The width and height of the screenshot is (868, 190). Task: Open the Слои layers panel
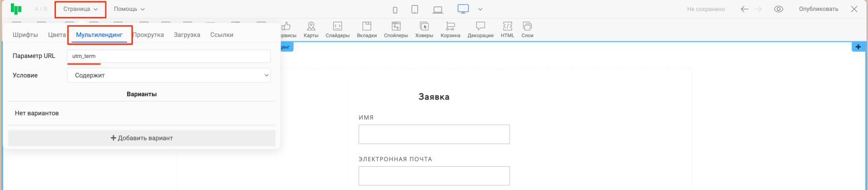pyautogui.click(x=528, y=30)
